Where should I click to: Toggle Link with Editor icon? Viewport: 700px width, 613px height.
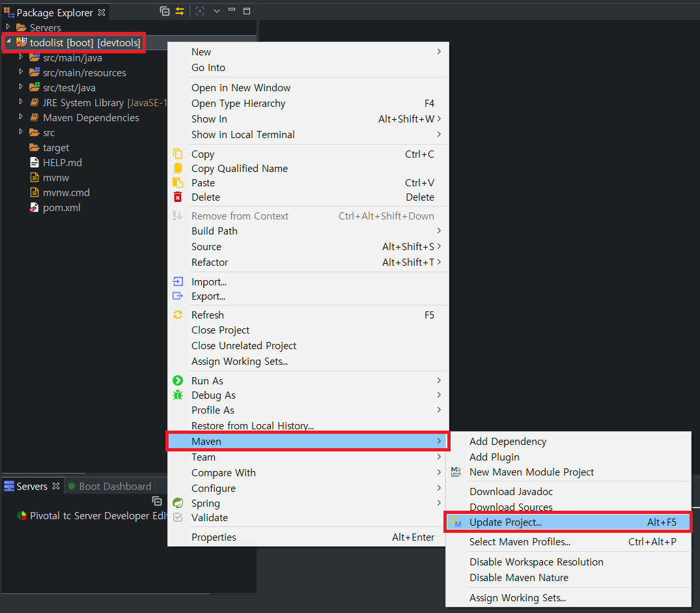pos(180,11)
